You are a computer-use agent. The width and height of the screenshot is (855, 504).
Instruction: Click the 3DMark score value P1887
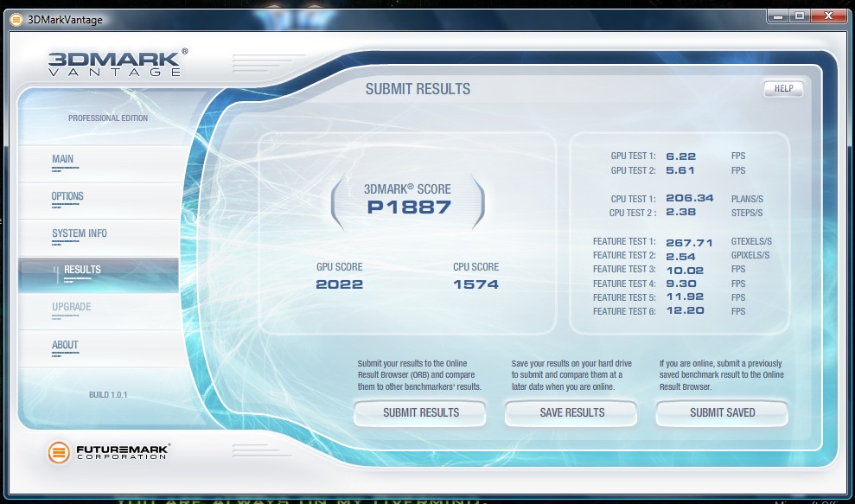[409, 207]
